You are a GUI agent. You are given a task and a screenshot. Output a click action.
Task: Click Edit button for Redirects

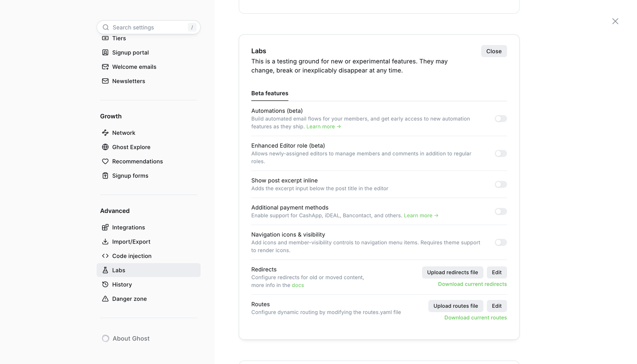[497, 273]
